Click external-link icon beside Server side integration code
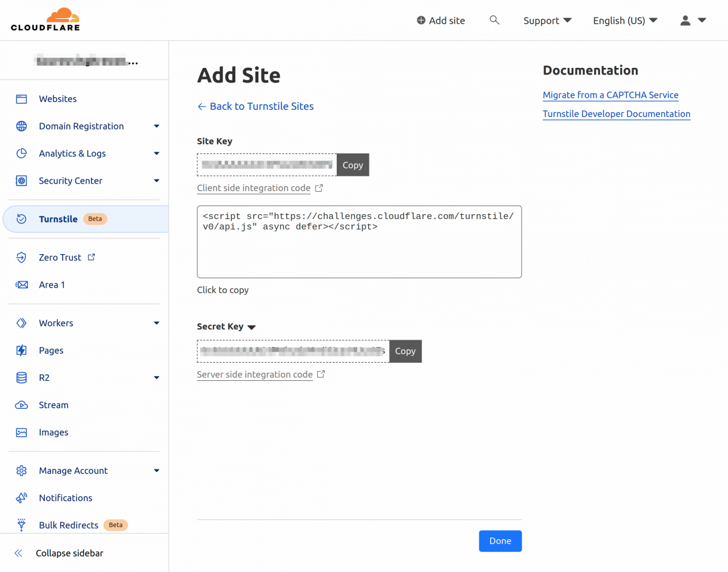Viewport: 728px width, 572px height. click(321, 374)
